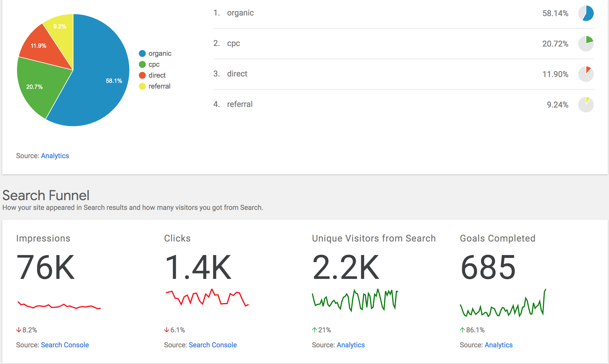Open Search Console link under Impressions

(65, 345)
